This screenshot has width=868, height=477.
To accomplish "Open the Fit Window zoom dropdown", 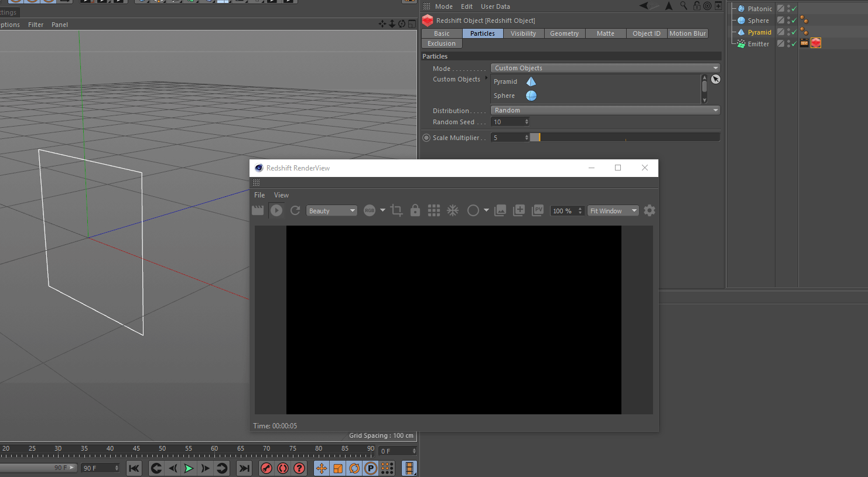I will tap(613, 211).
